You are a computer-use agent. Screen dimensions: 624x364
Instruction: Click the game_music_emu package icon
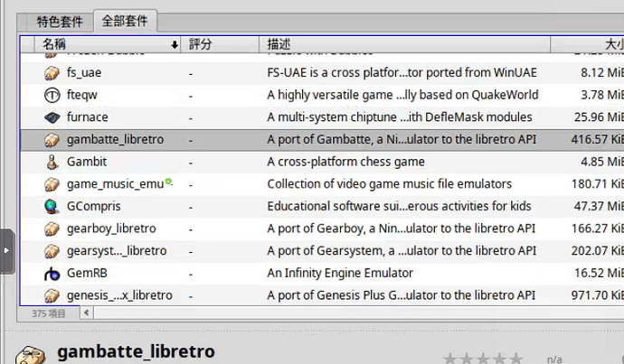click(x=52, y=184)
